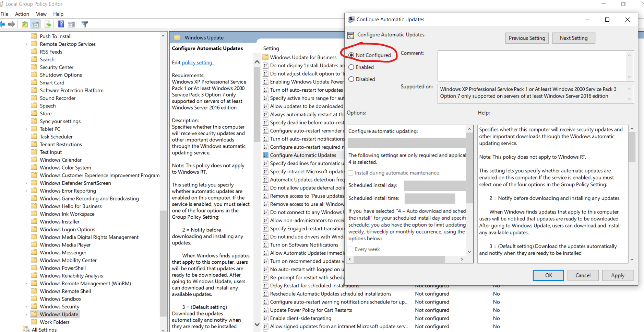
Task: Click the folder icon for Push To Install
Action: click(x=34, y=36)
